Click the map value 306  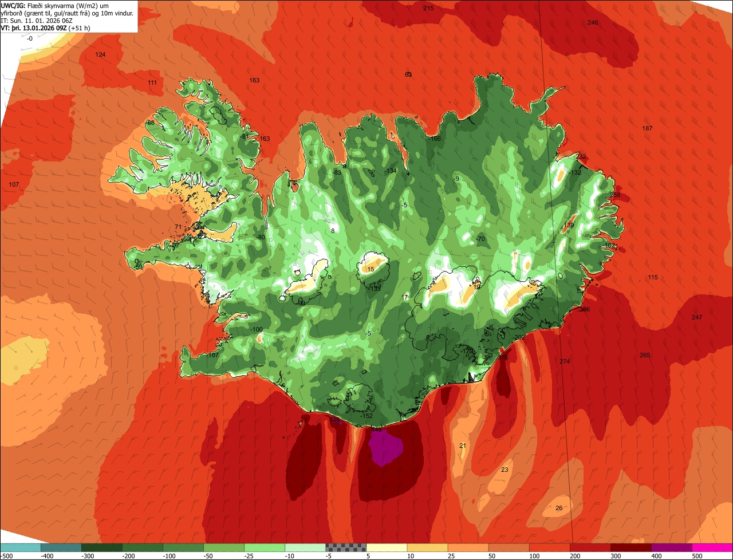click(584, 310)
